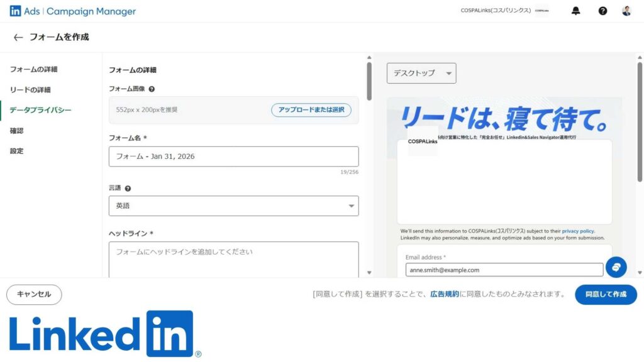
Task: Click the back arrow next to フォームを作成
Action: 18,38
